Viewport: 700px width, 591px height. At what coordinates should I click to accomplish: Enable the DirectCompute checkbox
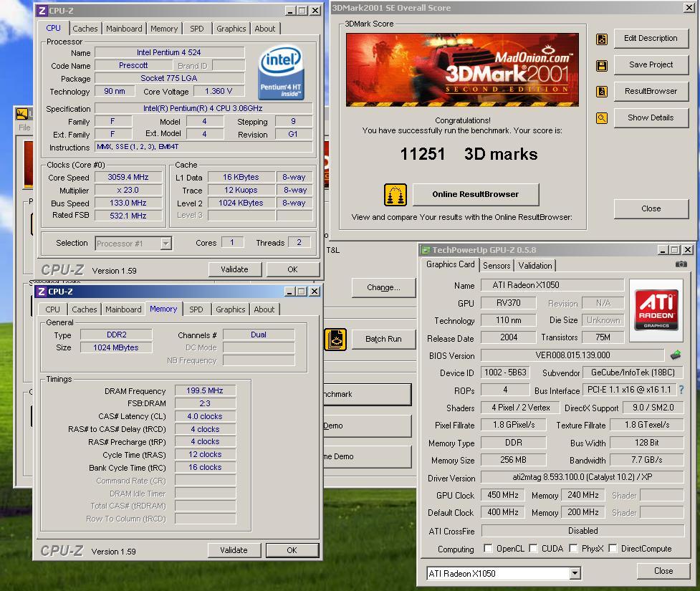pos(613,548)
